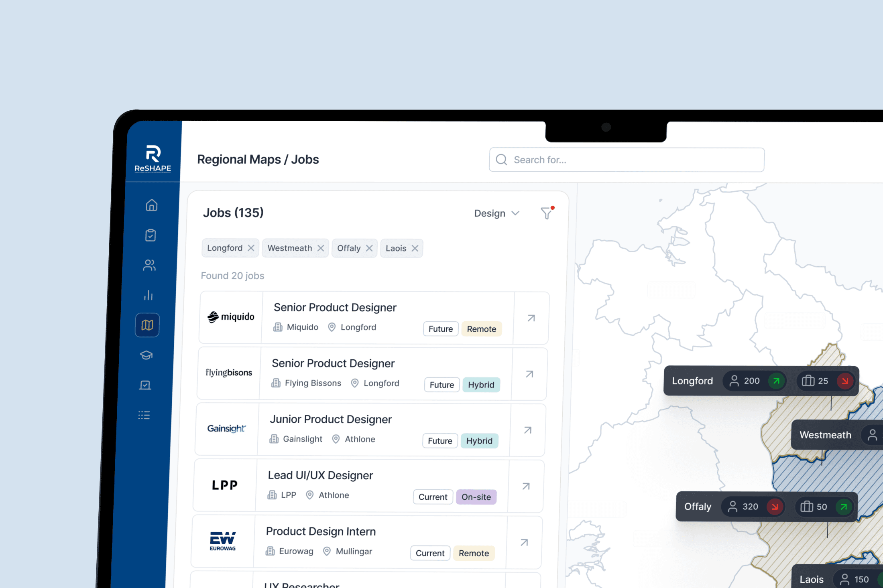The width and height of the screenshot is (883, 588).
Task: Select the Regional Maps sidebar icon
Action: pos(147,325)
